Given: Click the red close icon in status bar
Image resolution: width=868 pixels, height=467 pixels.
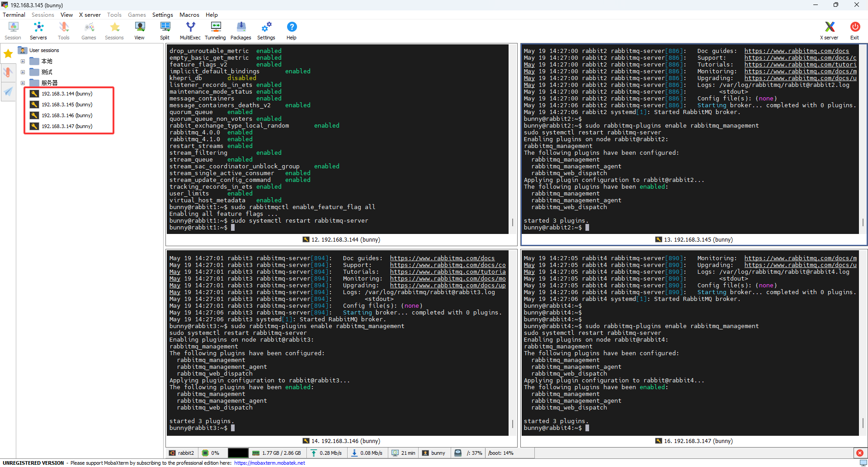Looking at the screenshot, I should (x=859, y=453).
